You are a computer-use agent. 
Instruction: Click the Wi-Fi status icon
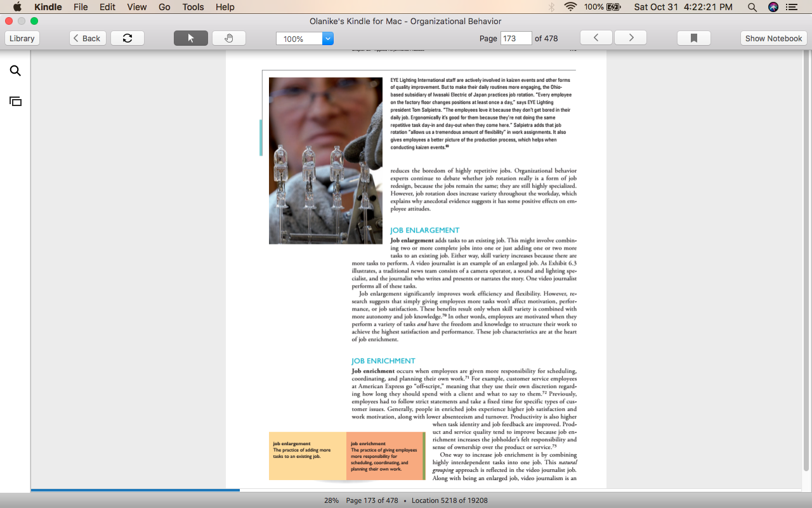tap(570, 7)
